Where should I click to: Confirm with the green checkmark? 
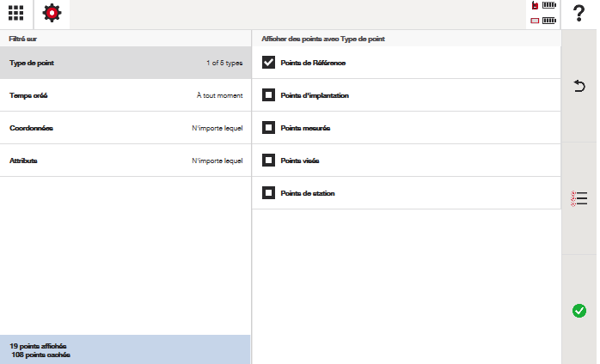579,311
